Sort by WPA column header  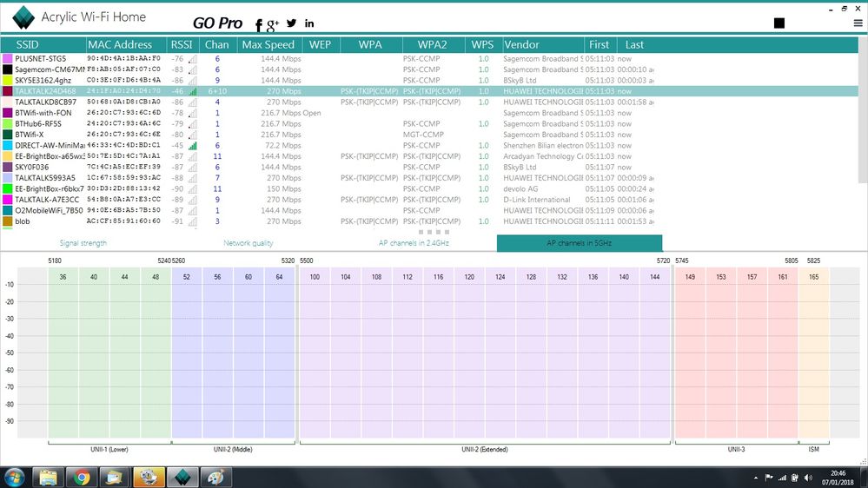[371, 45]
